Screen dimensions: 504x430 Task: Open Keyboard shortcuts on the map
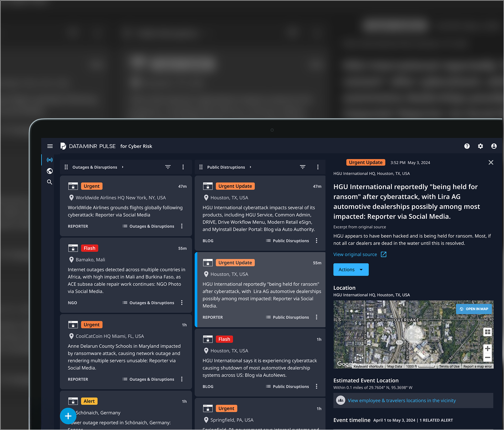tap(368, 366)
